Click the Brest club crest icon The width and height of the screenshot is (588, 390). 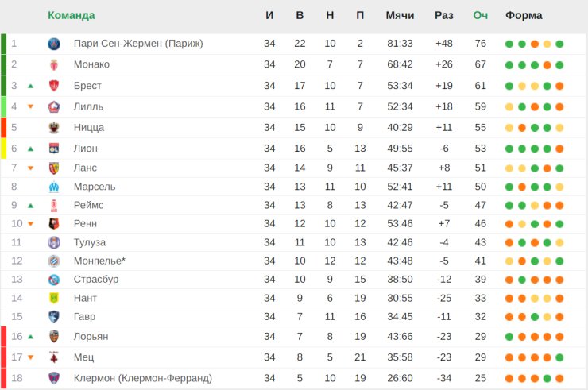point(54,86)
